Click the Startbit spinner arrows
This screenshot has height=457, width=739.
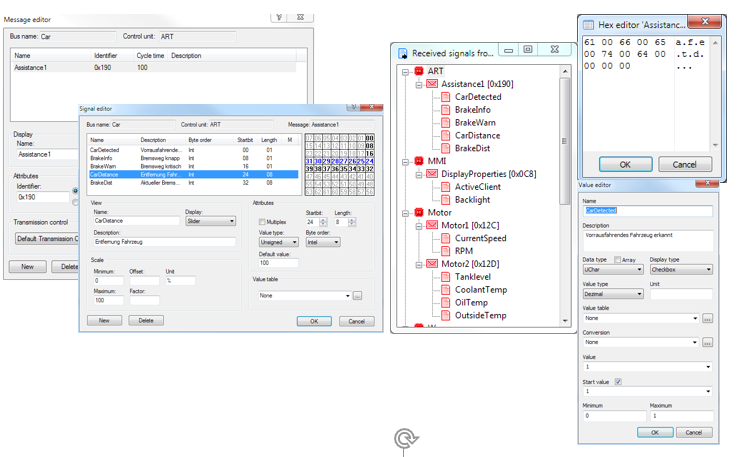(x=325, y=222)
